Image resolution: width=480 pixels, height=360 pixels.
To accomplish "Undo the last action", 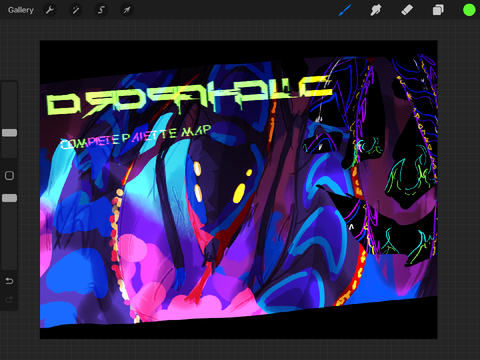I will coord(9,281).
